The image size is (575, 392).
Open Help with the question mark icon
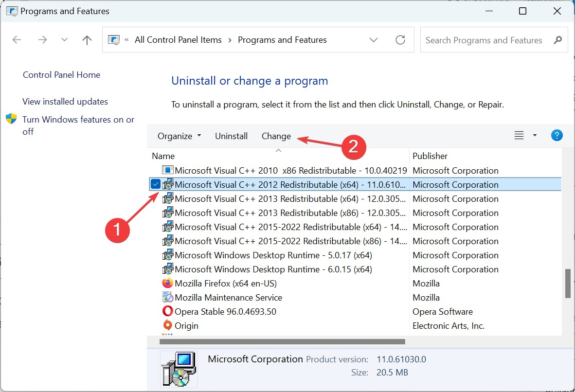tap(557, 135)
